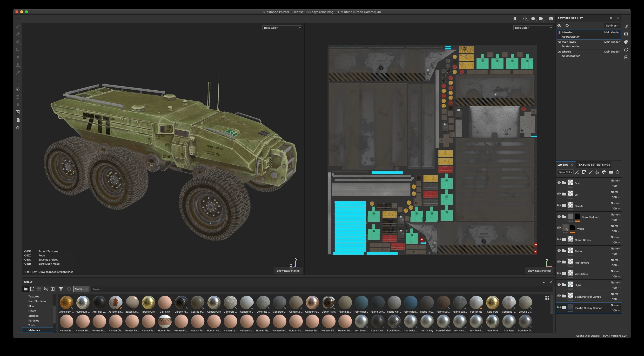
Task: Hide the Wood layer
Action: click(559, 228)
